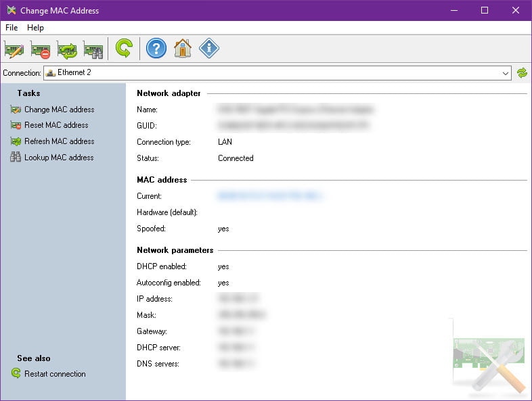Click the icon beside Refresh MAC address task
532x401 pixels.
point(16,141)
